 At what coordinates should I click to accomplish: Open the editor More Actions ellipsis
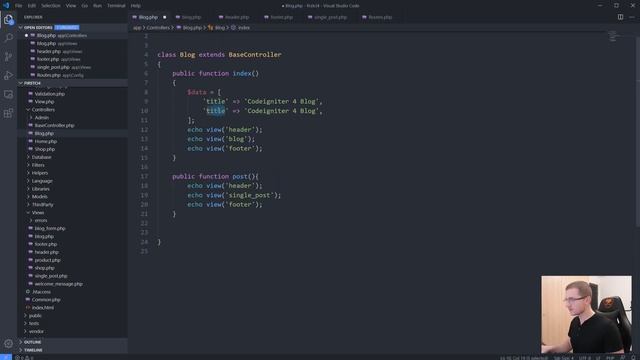pyautogui.click(x=632, y=17)
